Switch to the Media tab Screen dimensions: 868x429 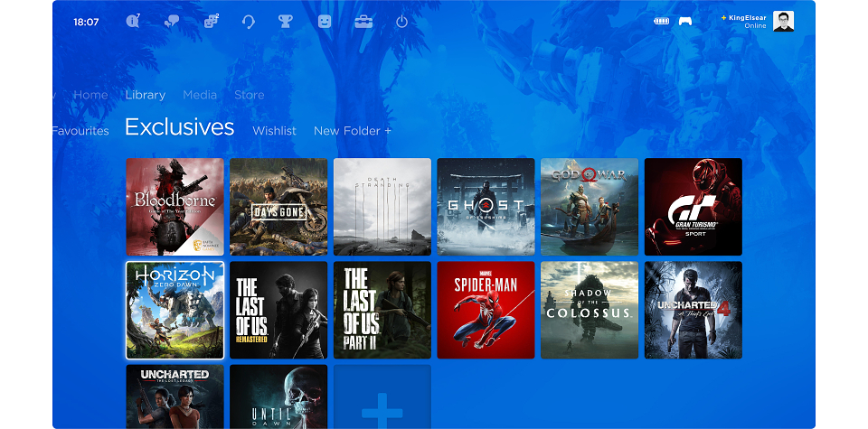click(x=200, y=95)
